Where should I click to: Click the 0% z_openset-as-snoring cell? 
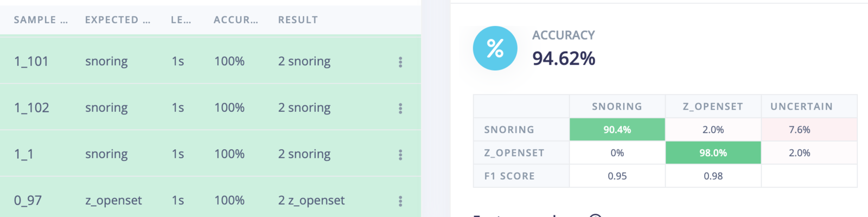617,153
